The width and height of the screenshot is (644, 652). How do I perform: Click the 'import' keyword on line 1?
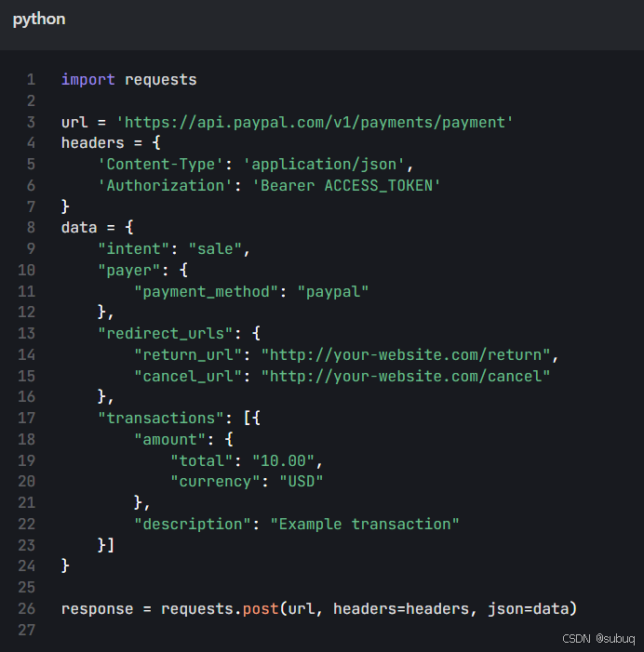click(x=88, y=79)
